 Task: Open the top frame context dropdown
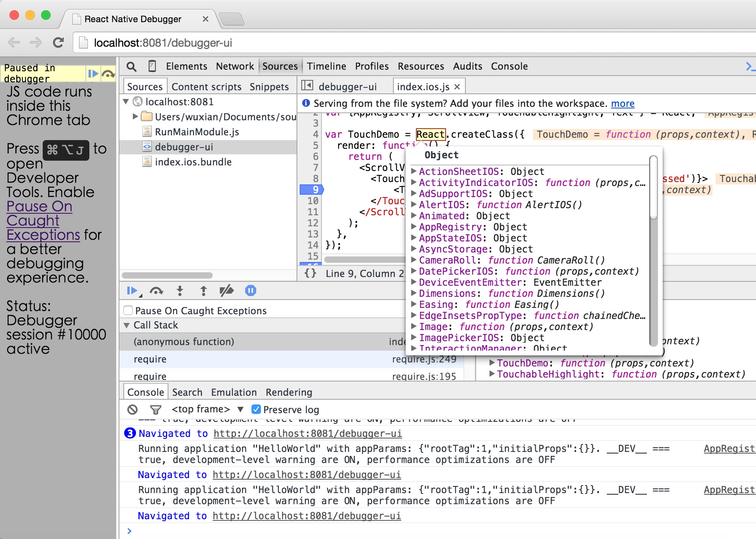point(206,410)
